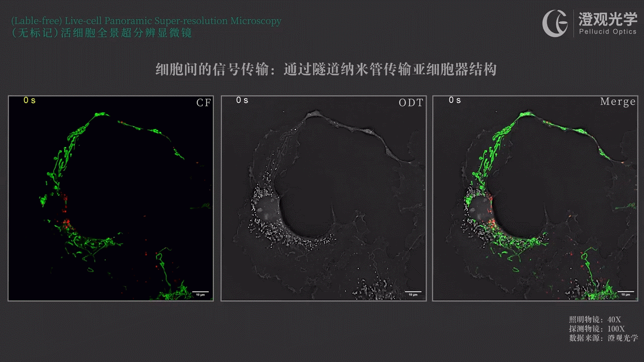Image resolution: width=644 pixels, height=362 pixels.
Task: Select the Merge label in the right panel
Action: [618, 102]
